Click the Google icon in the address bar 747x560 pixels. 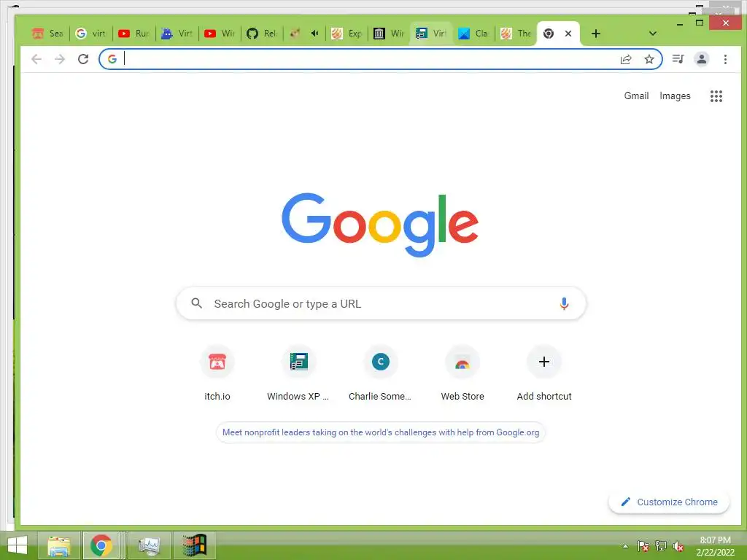click(112, 59)
